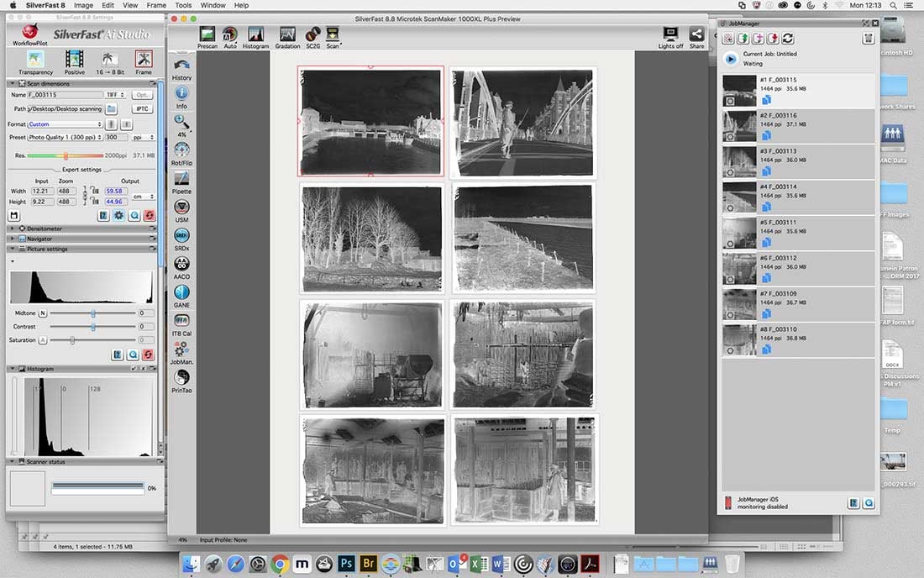Open the PrinTao tool
Screen dimensions: 924x578
[x=181, y=381]
